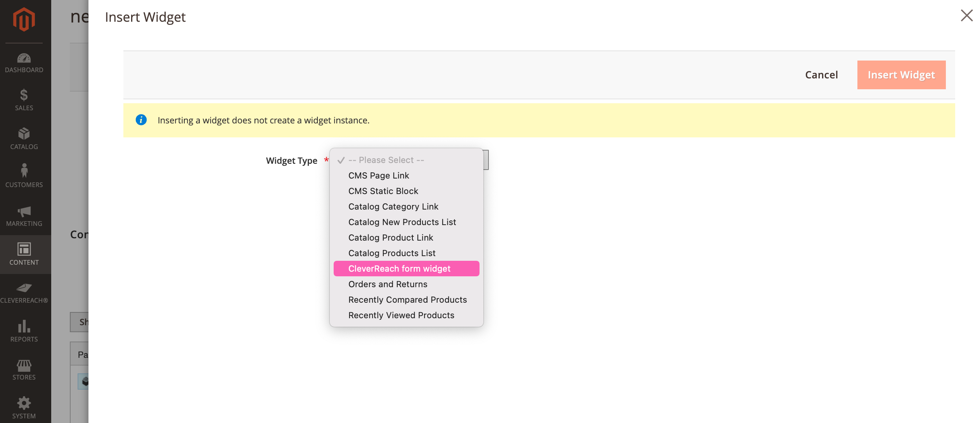This screenshot has height=423, width=980.
Task: Open the Stores storefront icon
Action: (24, 369)
